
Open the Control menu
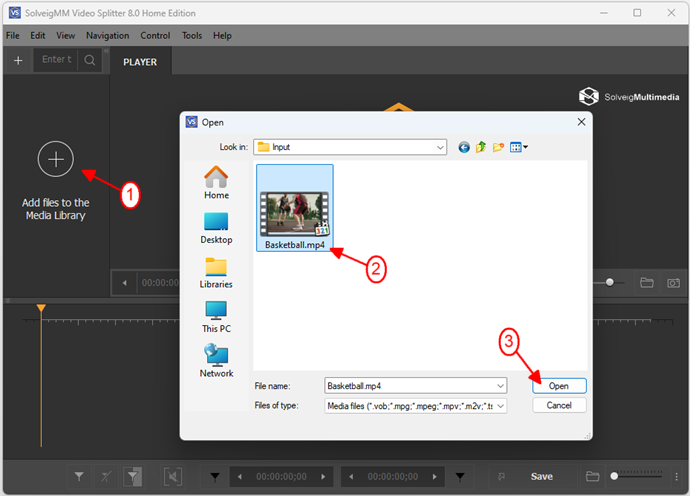155,36
